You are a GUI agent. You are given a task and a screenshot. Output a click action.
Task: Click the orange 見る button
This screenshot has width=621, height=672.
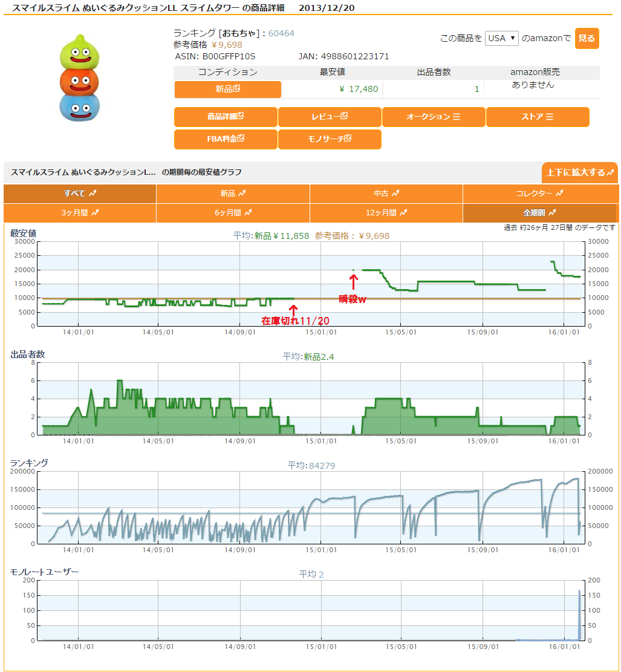coord(587,38)
